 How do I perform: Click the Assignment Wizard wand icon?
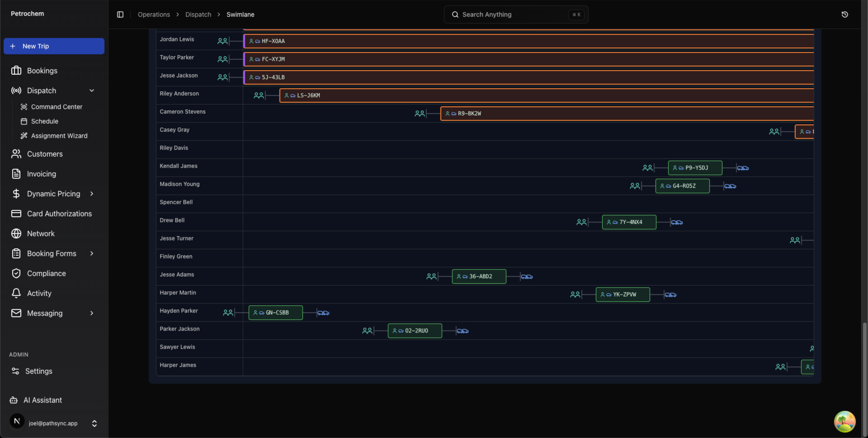coord(24,136)
